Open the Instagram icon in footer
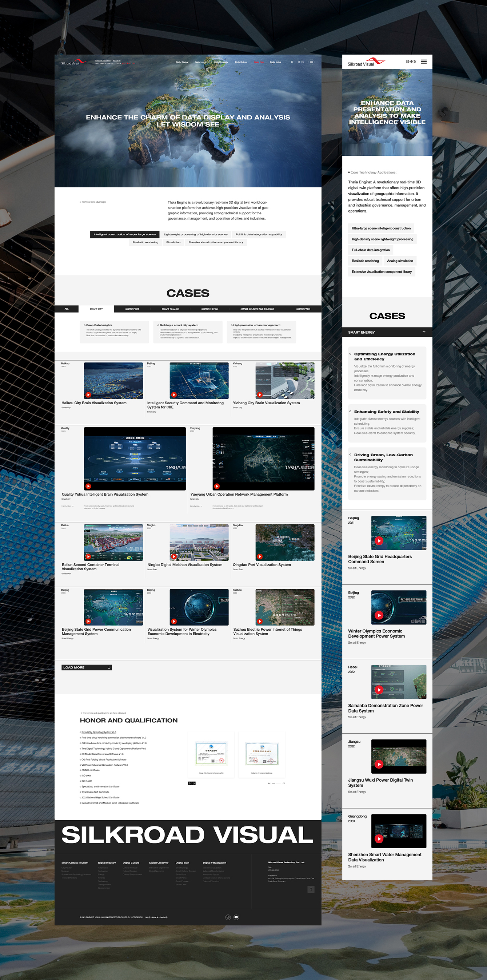The width and height of the screenshot is (487, 980). coord(228,917)
